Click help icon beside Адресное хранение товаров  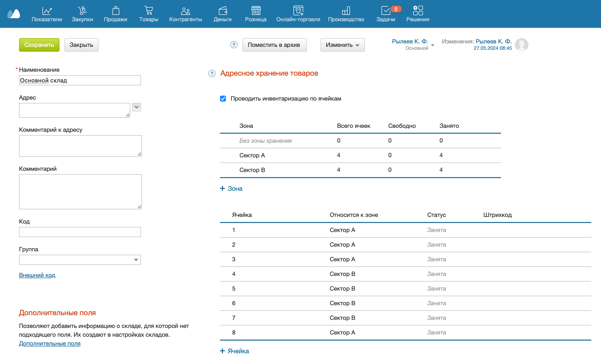(212, 73)
